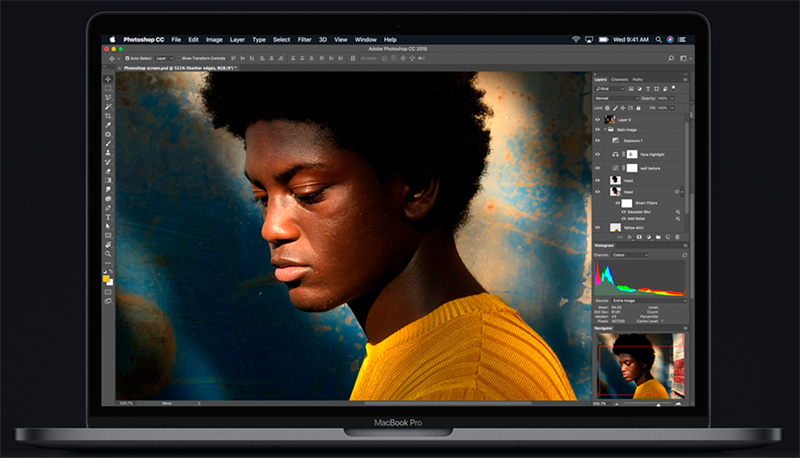Select the Zoom tool
Image resolution: width=800 pixels, height=458 pixels.
108,253
